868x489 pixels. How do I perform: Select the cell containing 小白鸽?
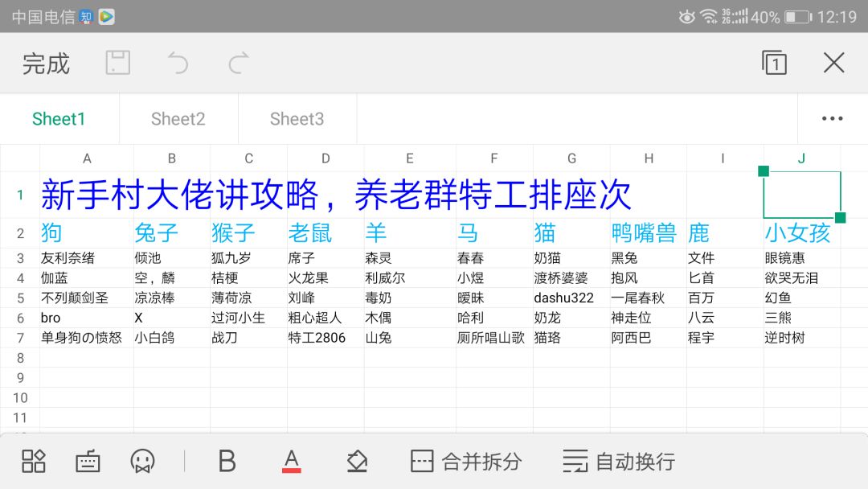pos(172,338)
